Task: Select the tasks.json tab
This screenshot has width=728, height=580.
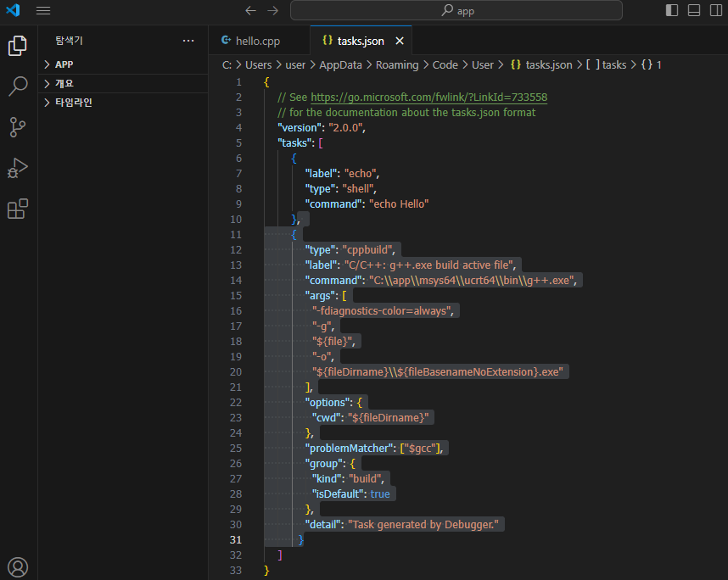Action: pyautogui.click(x=360, y=40)
